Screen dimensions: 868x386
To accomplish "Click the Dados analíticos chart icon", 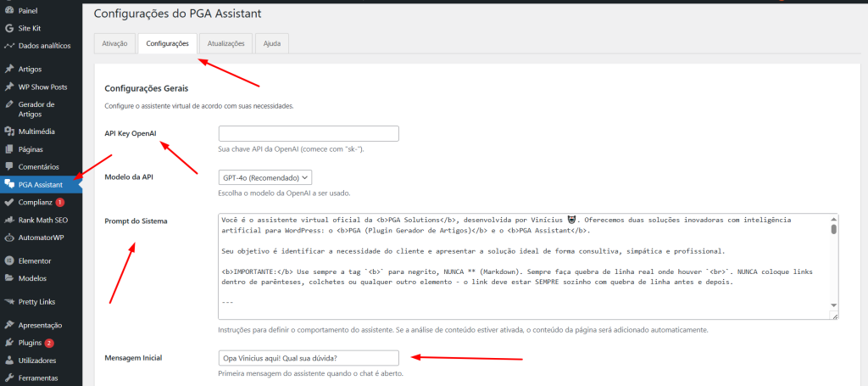I will tap(8, 45).
